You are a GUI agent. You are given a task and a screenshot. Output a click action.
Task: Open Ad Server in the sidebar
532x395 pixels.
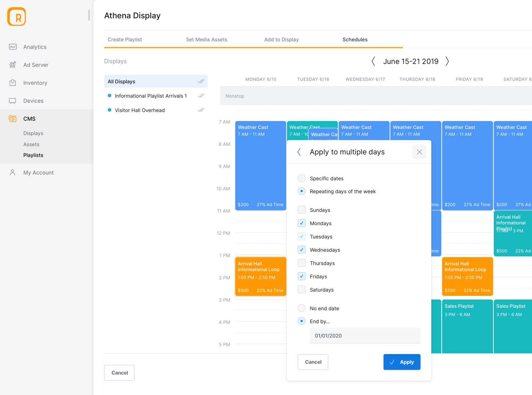[36, 65]
